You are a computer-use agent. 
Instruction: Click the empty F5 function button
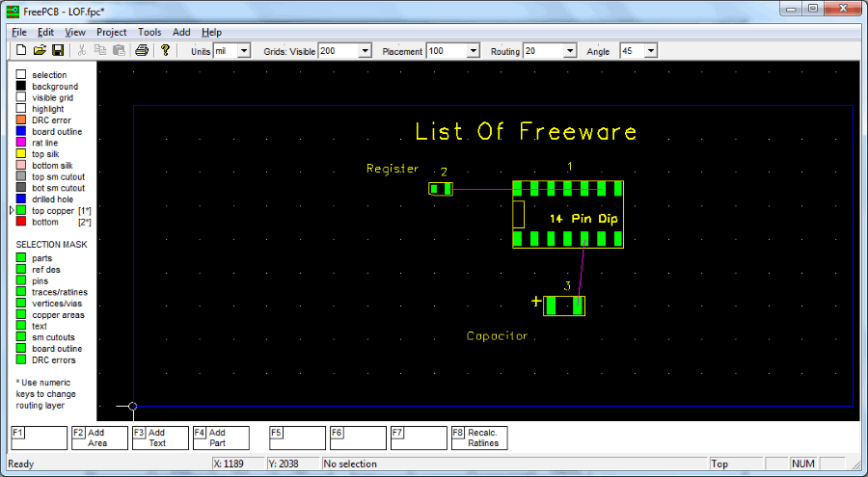point(297,437)
